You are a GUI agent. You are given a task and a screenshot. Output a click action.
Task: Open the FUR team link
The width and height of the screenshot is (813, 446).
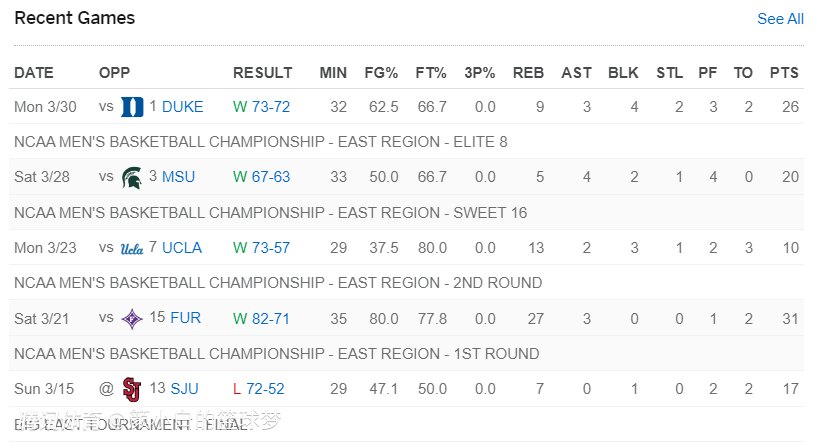pyautogui.click(x=185, y=319)
